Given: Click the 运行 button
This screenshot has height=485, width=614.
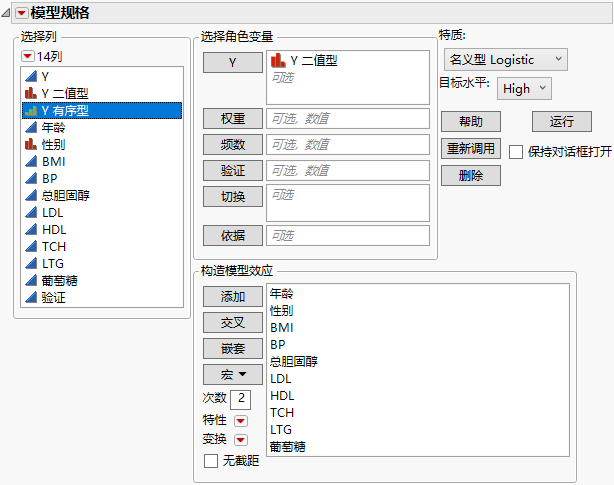Looking at the screenshot, I should point(562,121).
